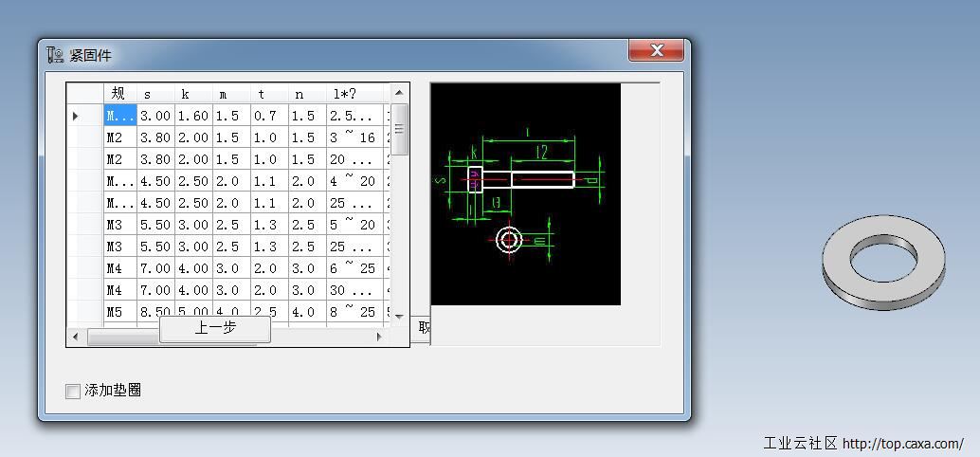Select the highlighted M... cell in the first row
980x457 pixels.
[x=120, y=116]
